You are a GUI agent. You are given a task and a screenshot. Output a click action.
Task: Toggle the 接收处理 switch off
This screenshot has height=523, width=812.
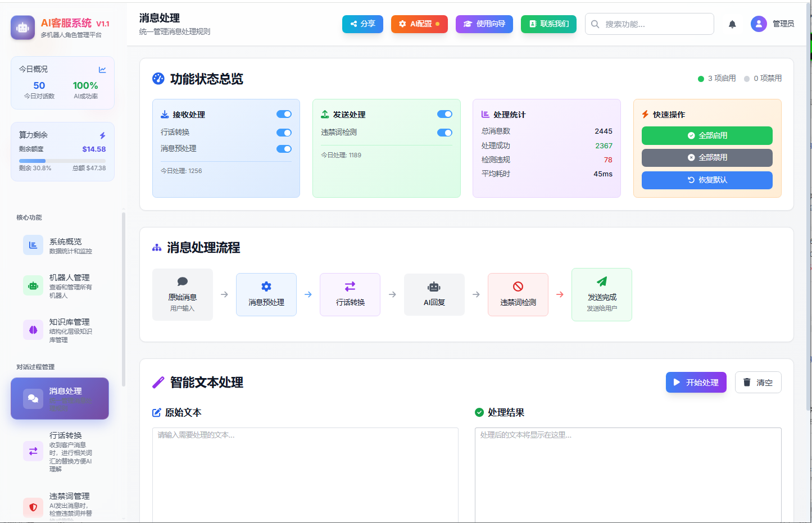pyautogui.click(x=284, y=114)
